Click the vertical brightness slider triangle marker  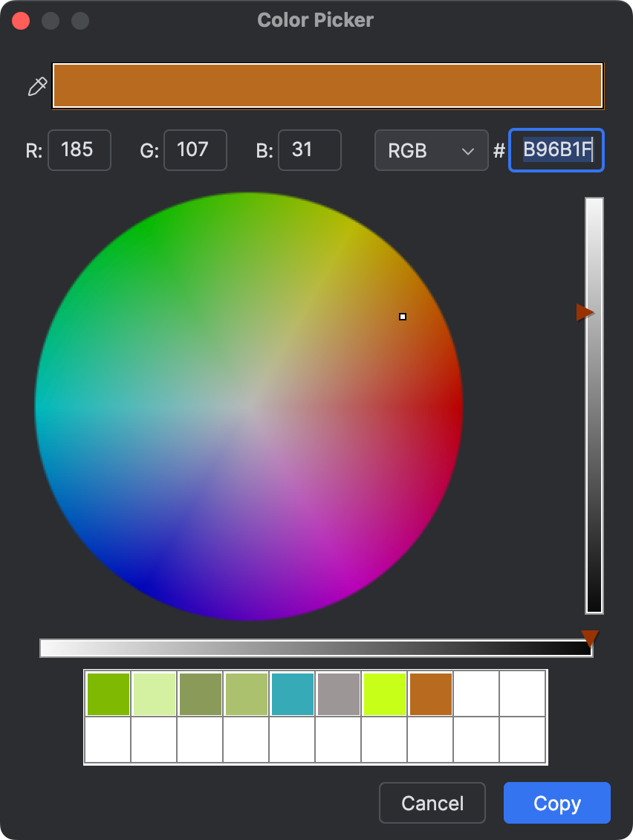click(586, 312)
